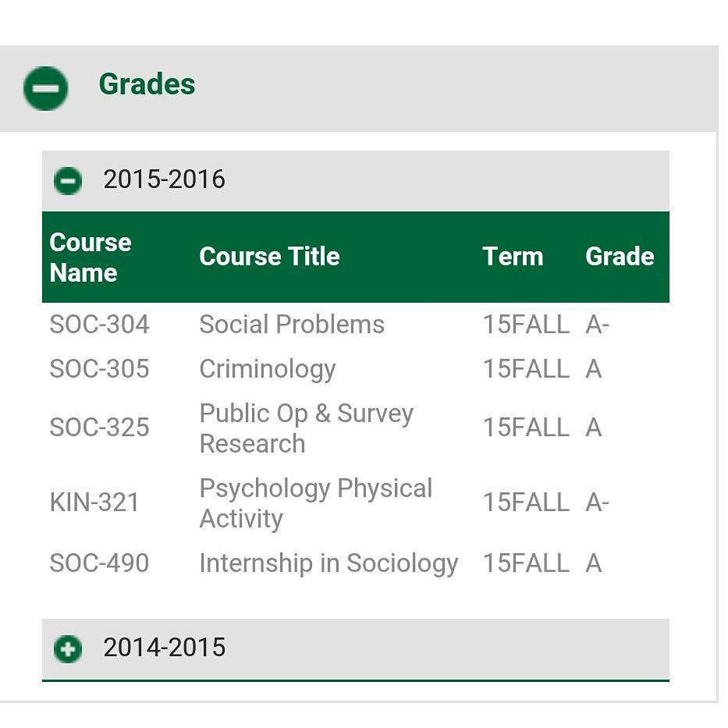Click the KIN-321 course code

point(94,502)
